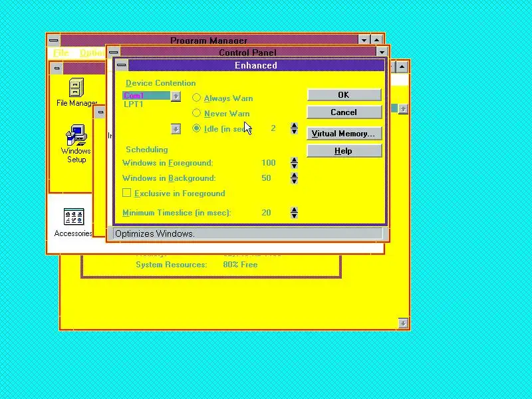The image size is (532, 399).
Task: Open Program Manager control menu box
Action: 54,40
